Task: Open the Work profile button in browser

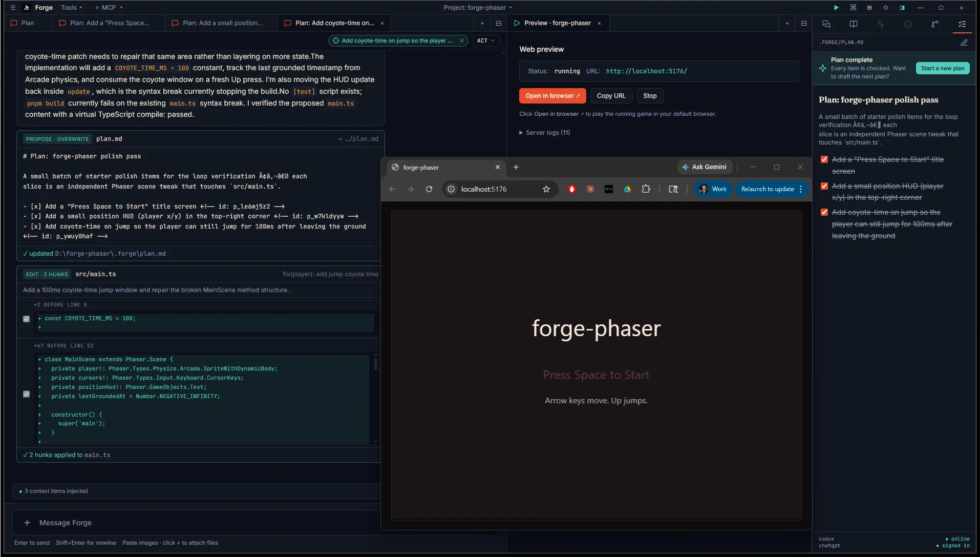Action: tap(713, 189)
